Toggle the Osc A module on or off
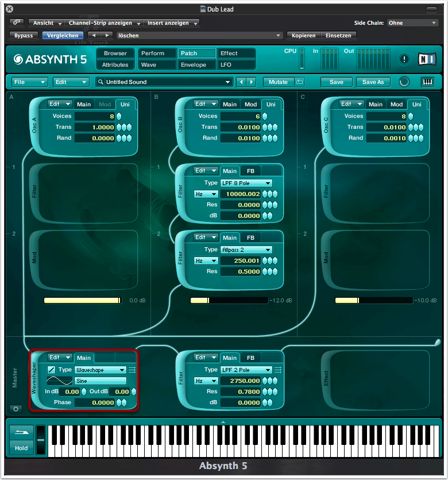Screen dimensions: 448x480 point(34,125)
